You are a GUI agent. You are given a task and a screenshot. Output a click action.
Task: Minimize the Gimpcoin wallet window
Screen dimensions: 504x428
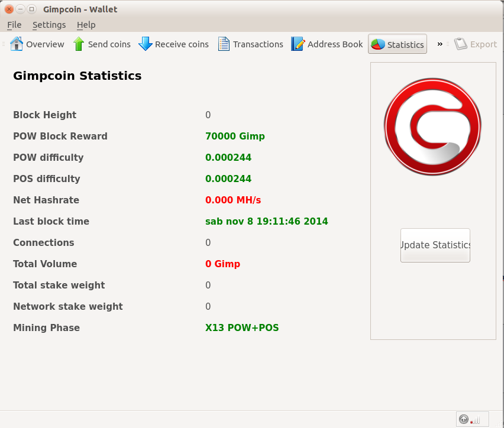(20, 9)
